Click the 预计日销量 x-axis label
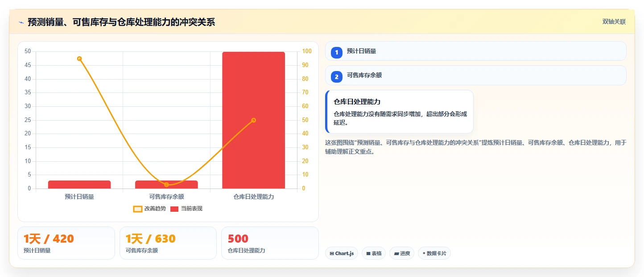This screenshot has height=277, width=644. point(79,197)
